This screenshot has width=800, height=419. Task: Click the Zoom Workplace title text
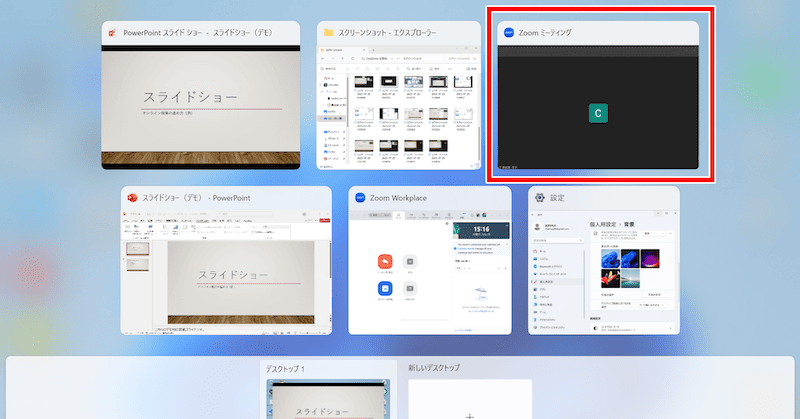point(407,198)
